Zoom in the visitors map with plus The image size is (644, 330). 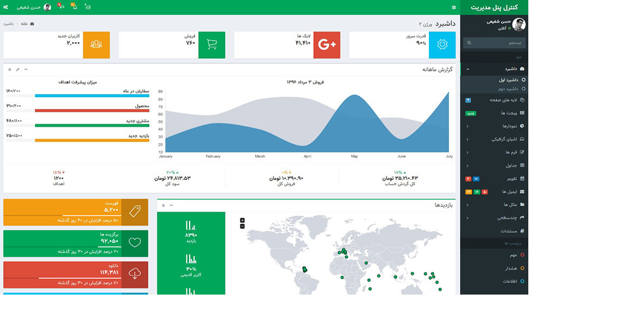pyautogui.click(x=242, y=220)
